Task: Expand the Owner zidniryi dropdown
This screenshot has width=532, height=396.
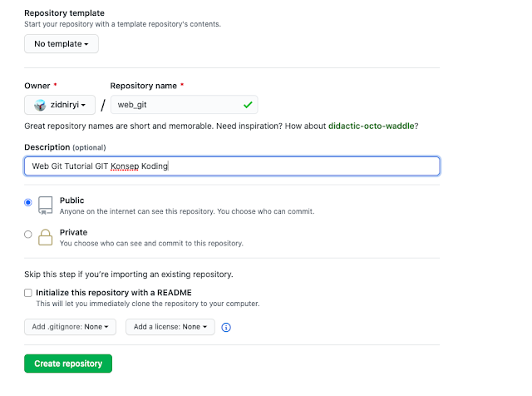Action: tap(60, 105)
